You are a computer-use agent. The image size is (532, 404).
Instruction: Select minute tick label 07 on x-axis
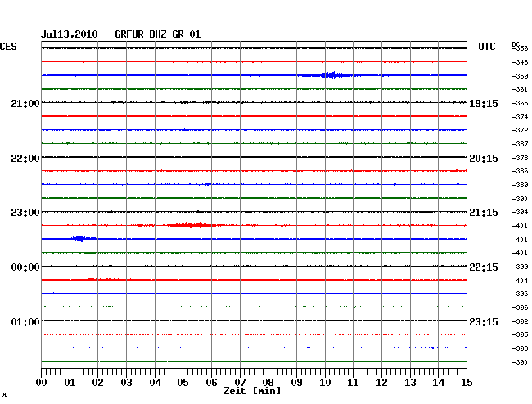point(240,383)
